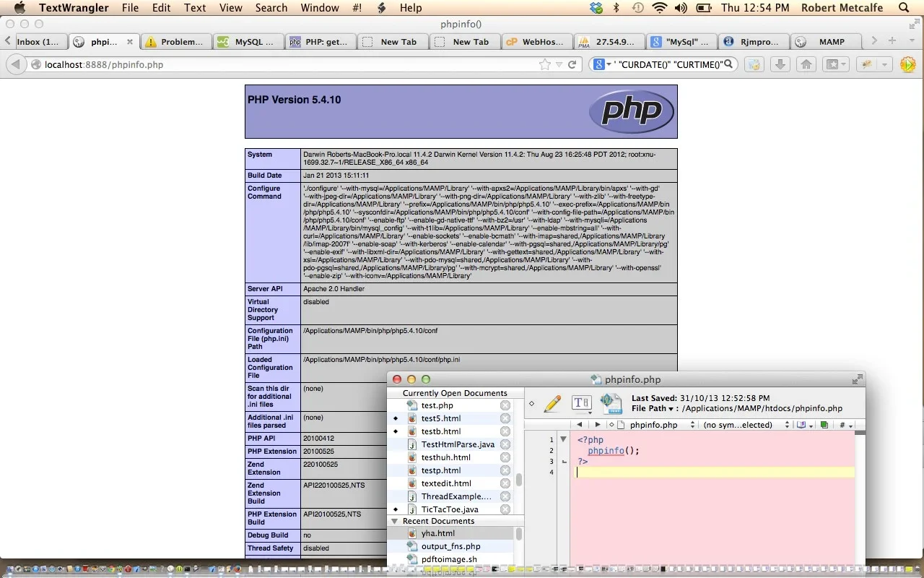This screenshot has height=578, width=924.
Task: Switch to the Rjmpro… browser tab
Action: (754, 42)
